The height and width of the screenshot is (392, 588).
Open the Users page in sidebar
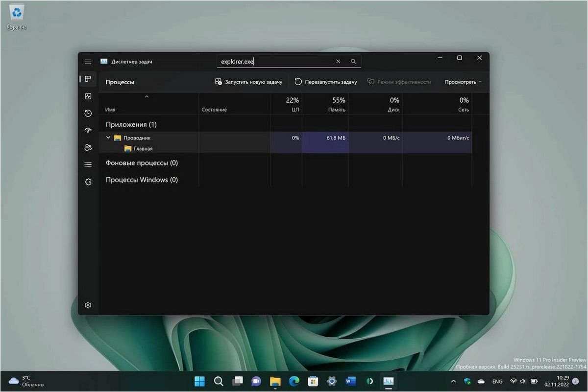click(88, 147)
